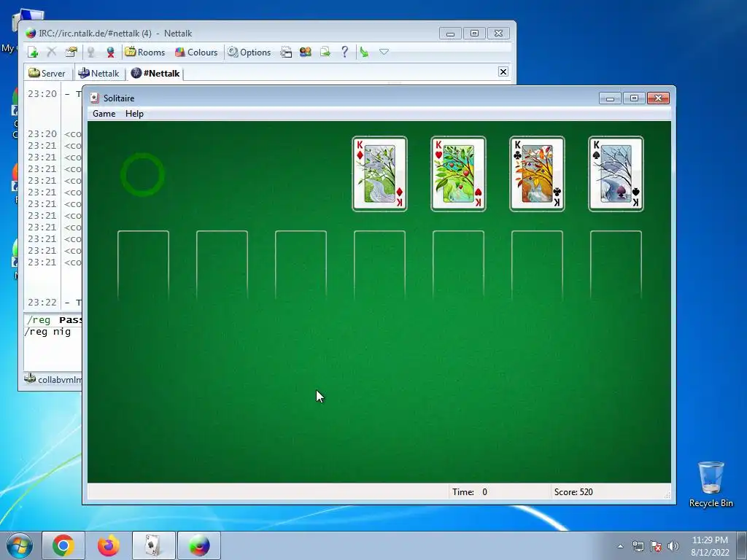Click the King of Diamonds foundation card
The image size is (747, 560).
[x=379, y=174]
